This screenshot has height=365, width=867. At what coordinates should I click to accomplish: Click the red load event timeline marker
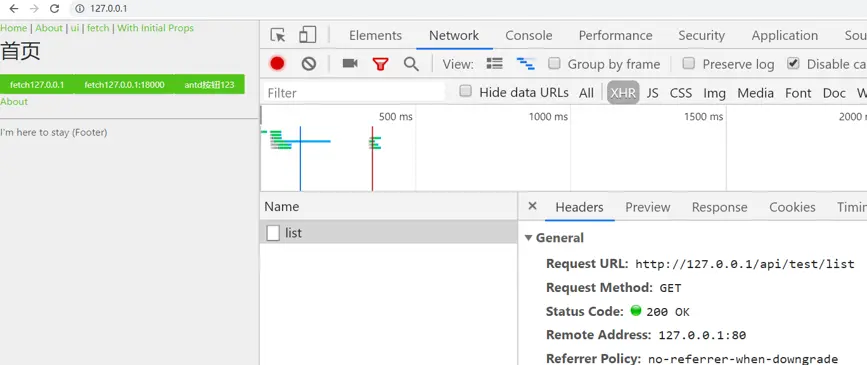pos(372,158)
